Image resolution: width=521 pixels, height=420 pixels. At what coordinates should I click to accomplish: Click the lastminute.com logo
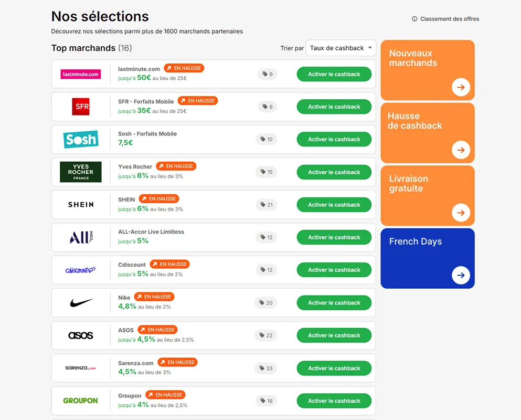click(80, 74)
